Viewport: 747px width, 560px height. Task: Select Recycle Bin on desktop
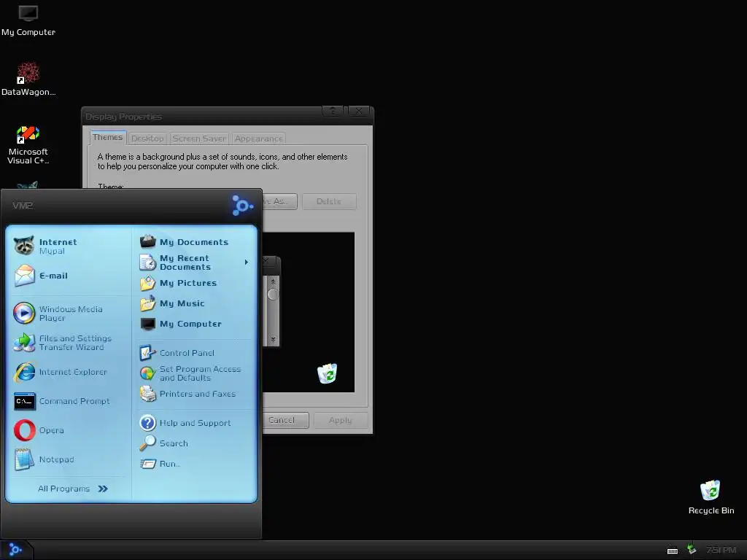[x=711, y=497]
